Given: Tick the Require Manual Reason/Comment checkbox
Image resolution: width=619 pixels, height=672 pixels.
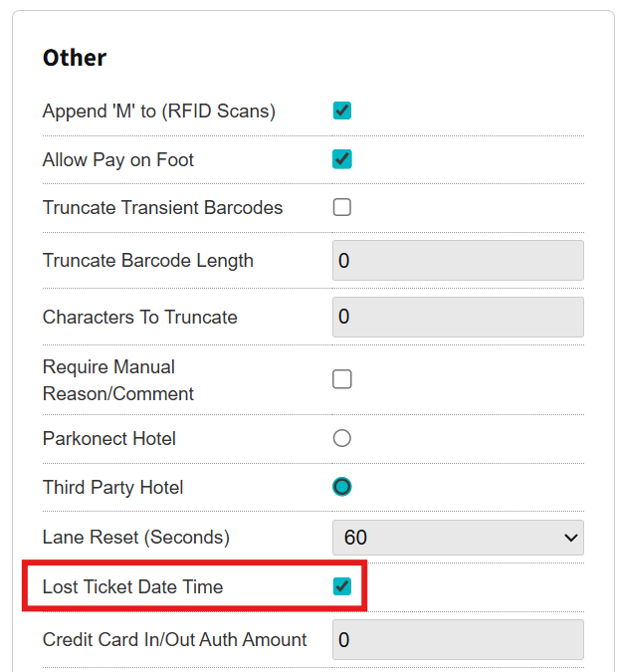Looking at the screenshot, I should click(x=342, y=379).
